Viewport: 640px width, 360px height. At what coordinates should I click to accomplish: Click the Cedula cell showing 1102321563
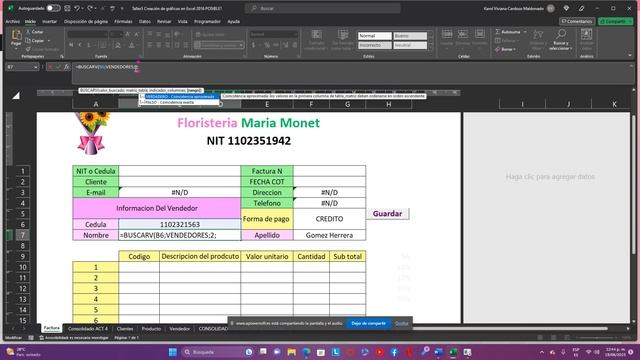(180, 224)
